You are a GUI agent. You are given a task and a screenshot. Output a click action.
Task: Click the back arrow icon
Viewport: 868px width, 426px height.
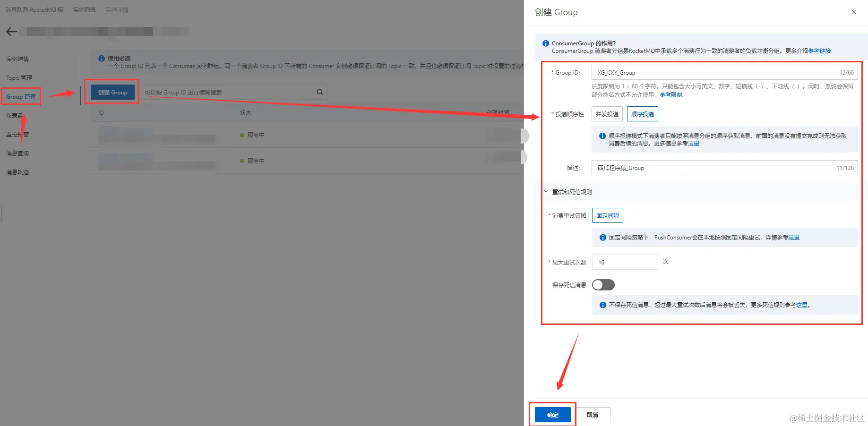11,32
